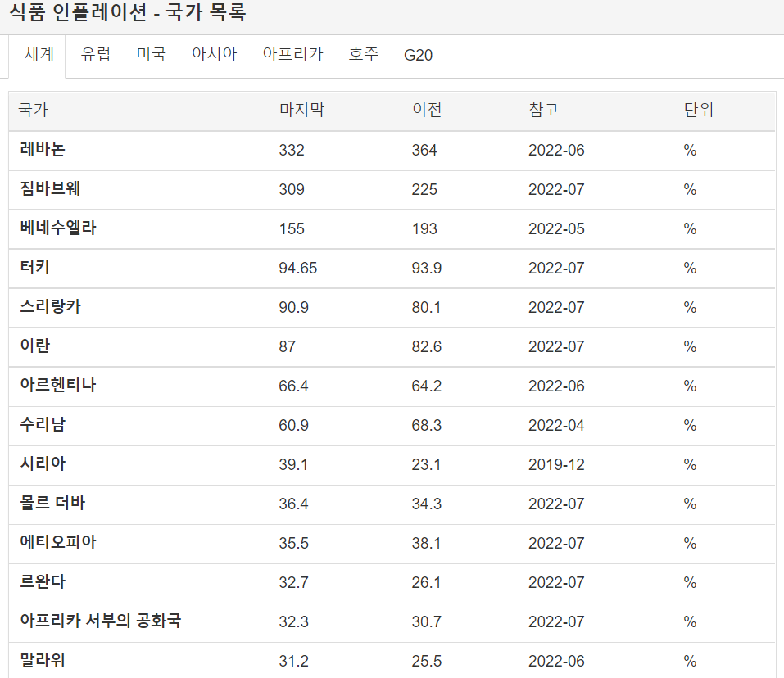The image size is (784, 678).
Task: Click the 93.9 previous value for 터키
Action: click(427, 269)
